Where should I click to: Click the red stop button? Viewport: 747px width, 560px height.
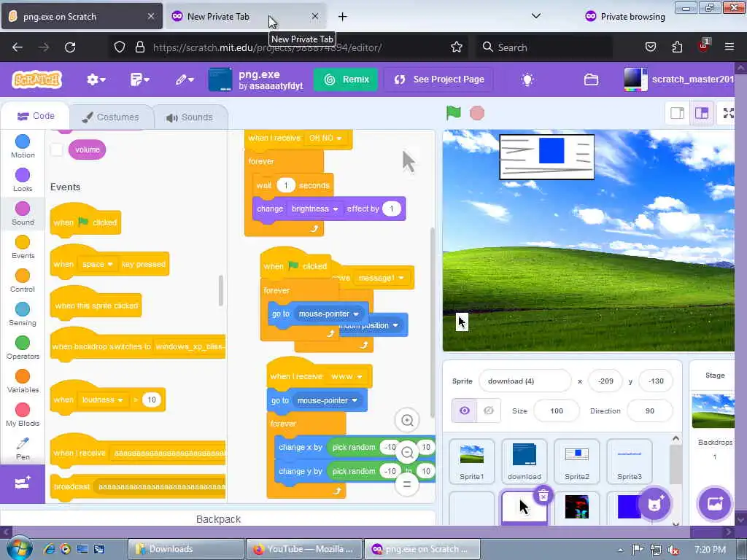(x=477, y=113)
